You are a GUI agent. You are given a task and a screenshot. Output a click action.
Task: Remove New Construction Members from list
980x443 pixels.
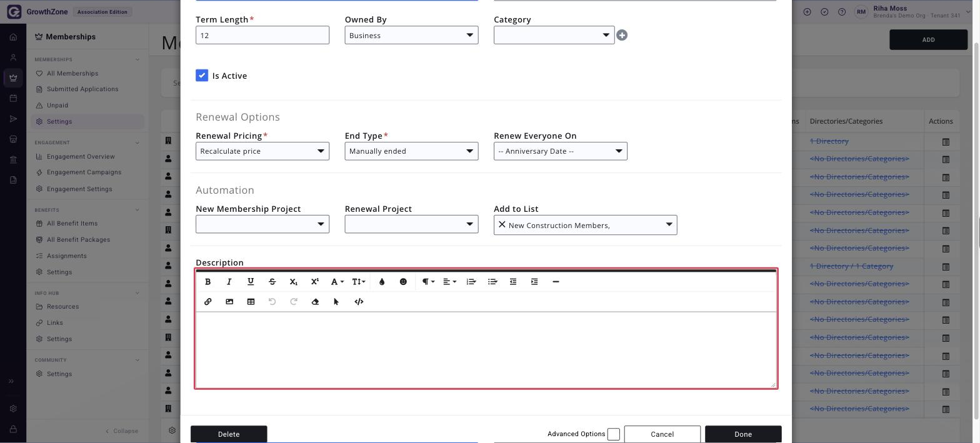point(502,224)
